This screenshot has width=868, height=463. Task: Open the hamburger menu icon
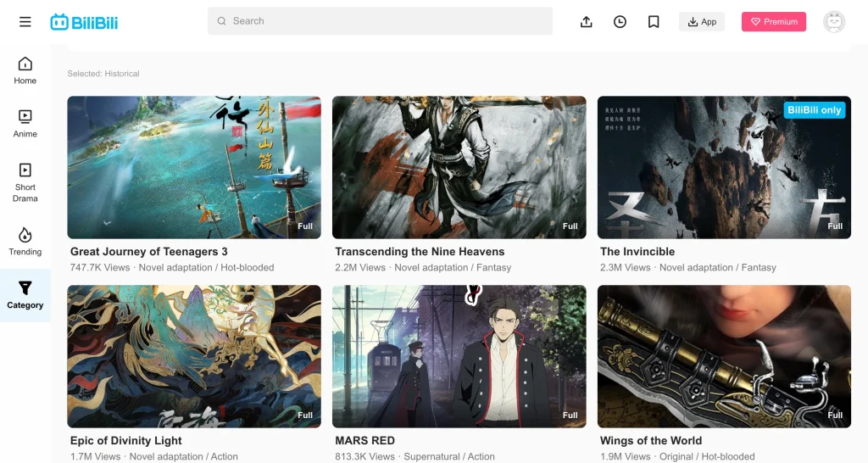click(x=25, y=21)
